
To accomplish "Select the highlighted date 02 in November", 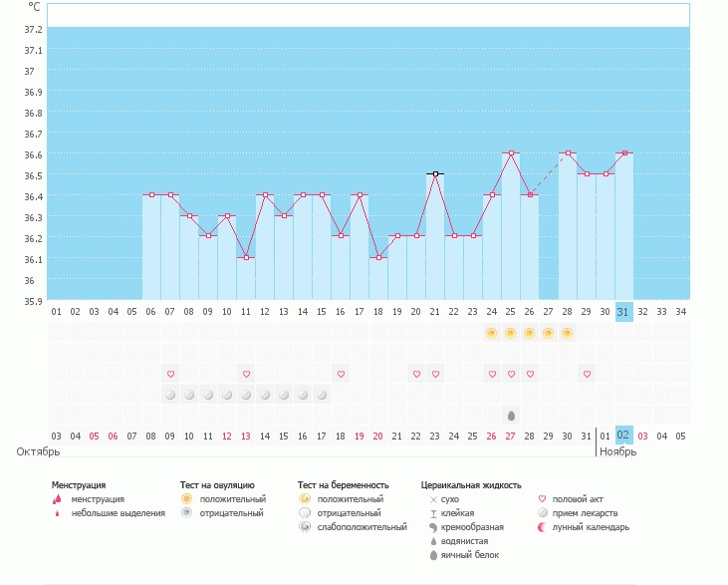I will click(x=623, y=436).
